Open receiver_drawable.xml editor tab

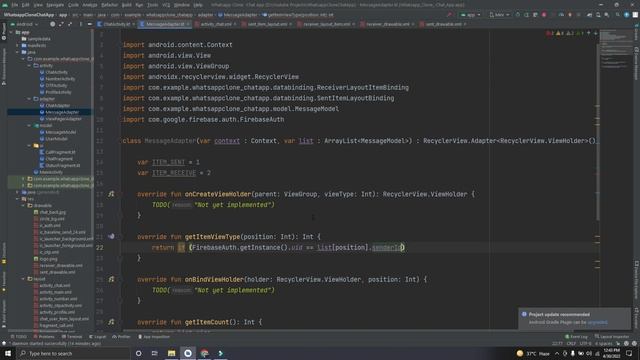click(387, 24)
